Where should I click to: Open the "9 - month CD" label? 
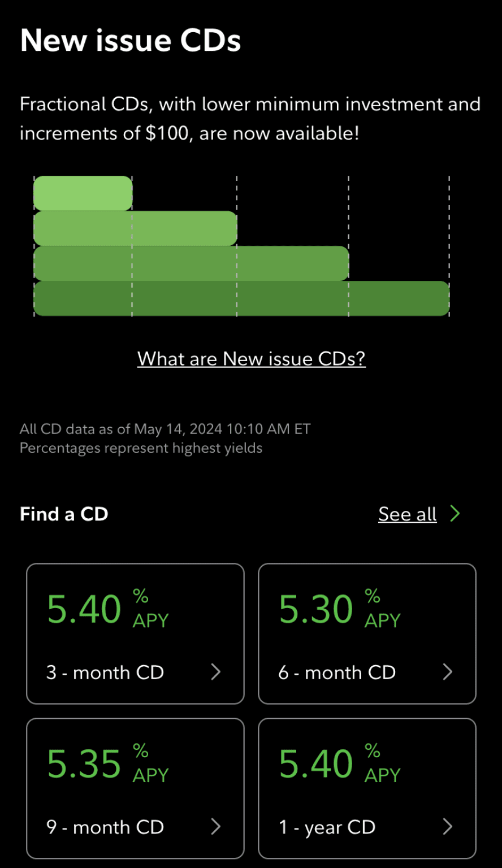pyautogui.click(x=105, y=827)
